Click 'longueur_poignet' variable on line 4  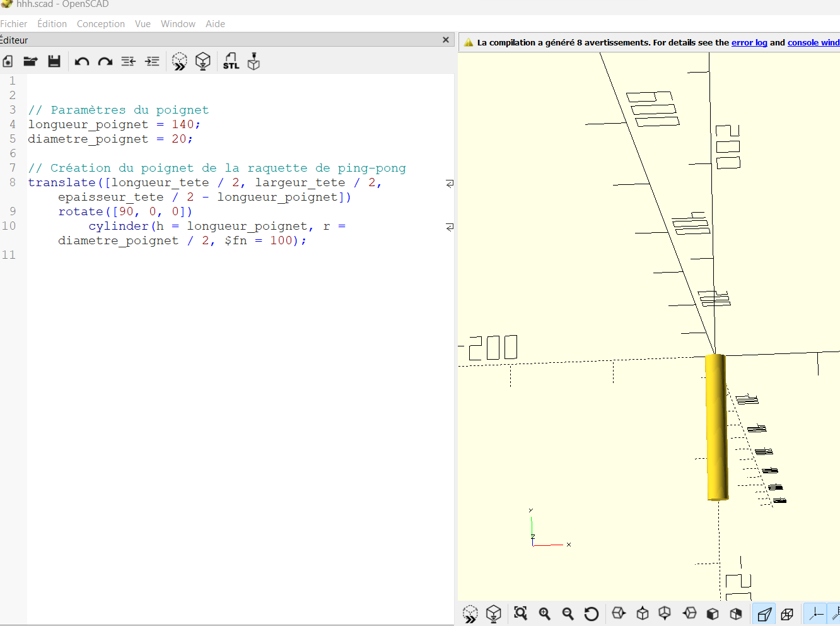point(88,124)
